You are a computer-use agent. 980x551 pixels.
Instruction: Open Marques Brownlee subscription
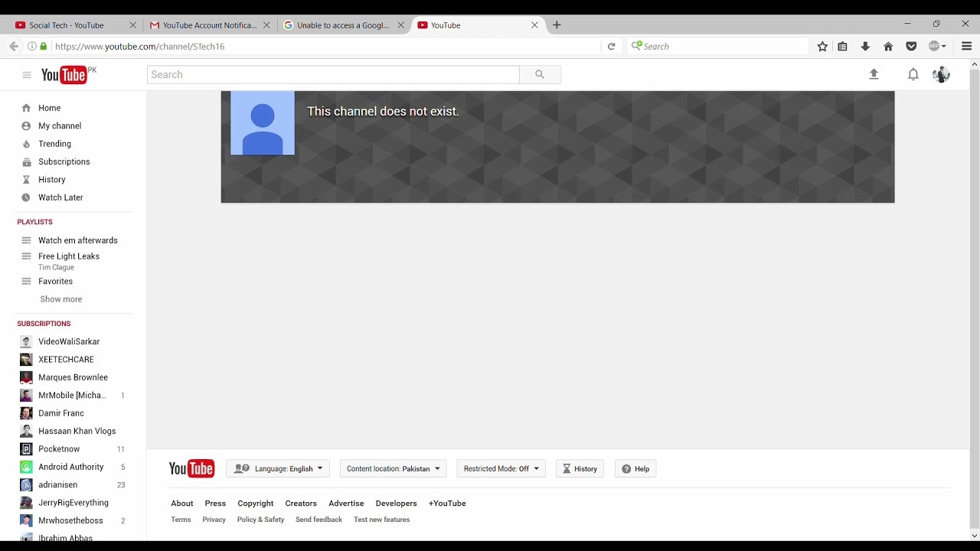(x=73, y=377)
